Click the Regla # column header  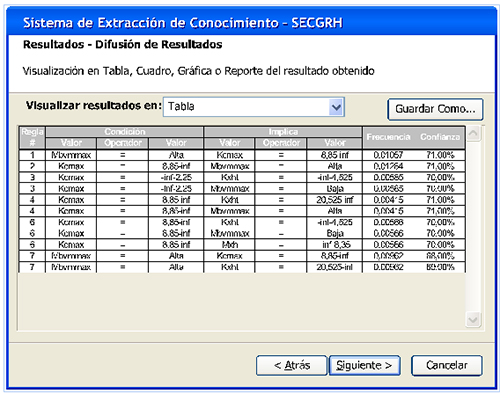tap(32, 137)
